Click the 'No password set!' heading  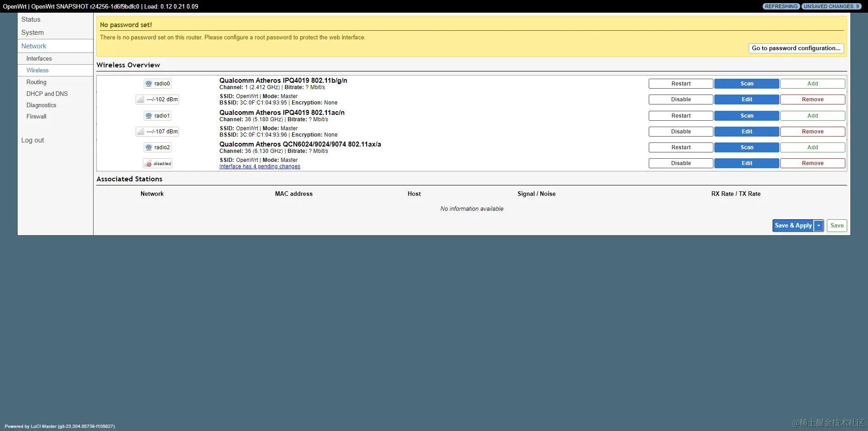tap(126, 25)
